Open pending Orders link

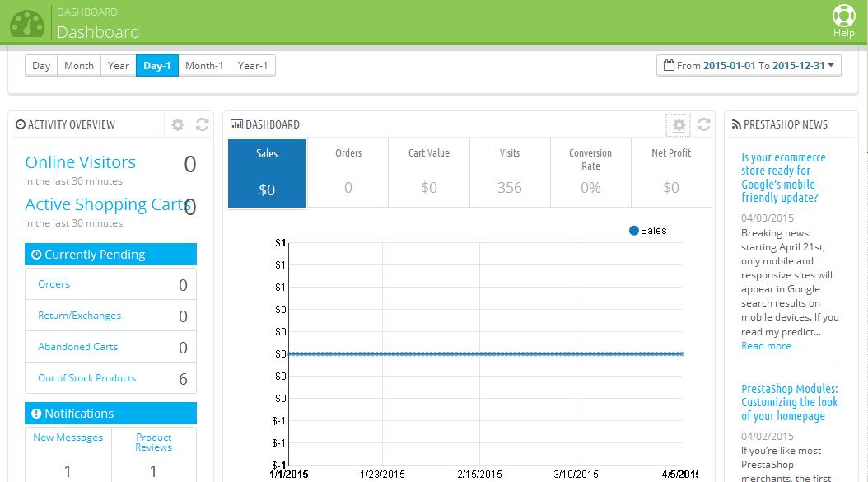(x=54, y=283)
